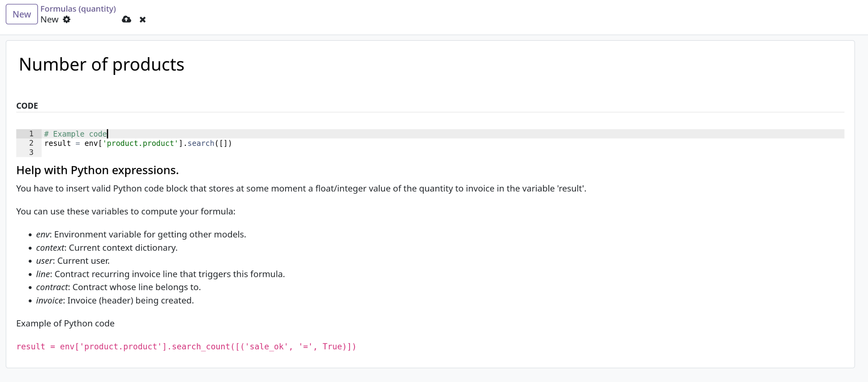Save the record with the cloud upload icon

(126, 20)
